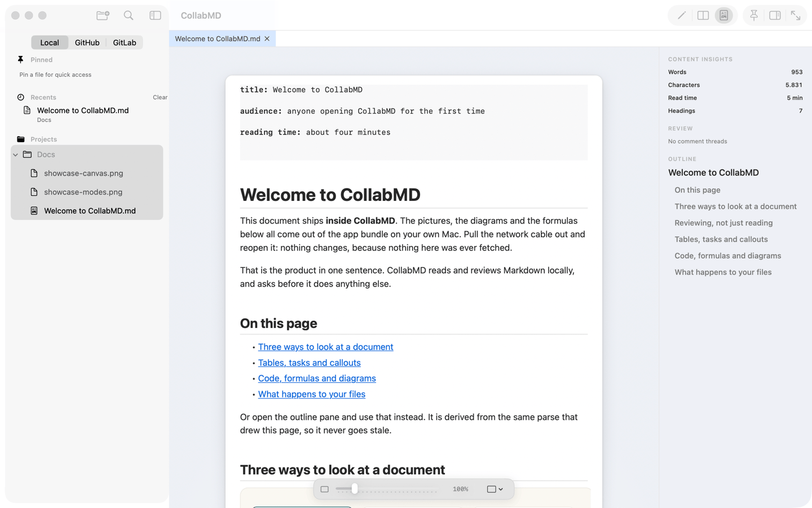This screenshot has width=812, height=508.
Task: Jump to Three ways to look outline entry
Action: pos(735,207)
